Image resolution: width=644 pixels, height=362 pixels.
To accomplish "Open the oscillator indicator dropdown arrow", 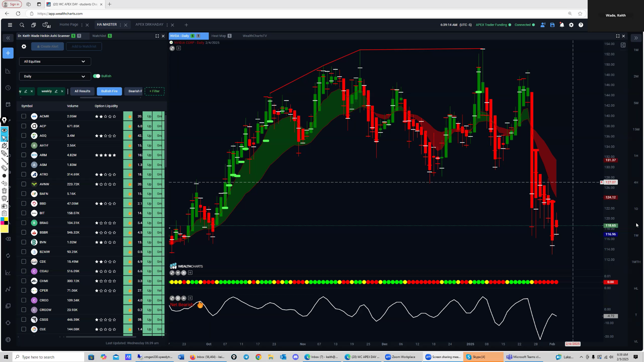I will tap(178, 298).
